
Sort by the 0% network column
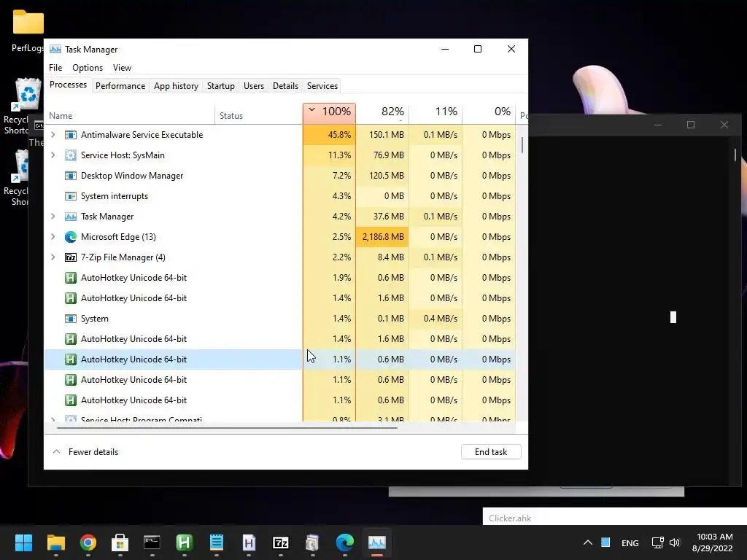[x=489, y=113]
